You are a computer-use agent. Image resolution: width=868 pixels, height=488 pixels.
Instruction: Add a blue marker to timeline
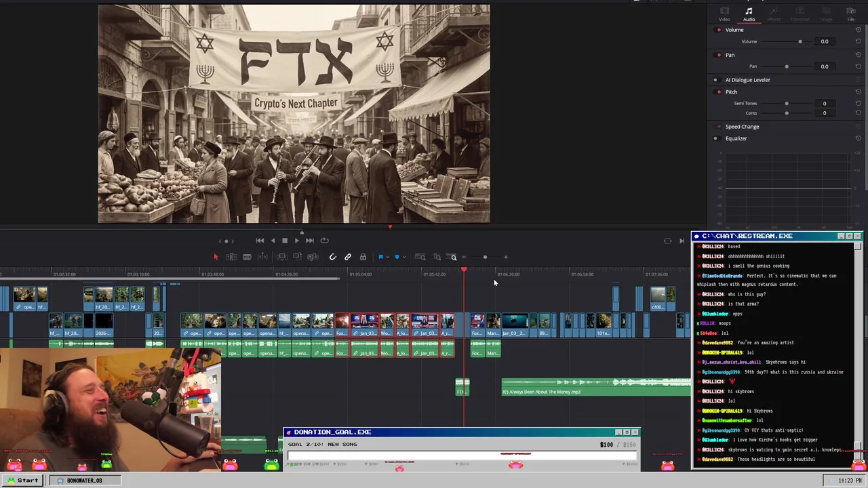(397, 257)
